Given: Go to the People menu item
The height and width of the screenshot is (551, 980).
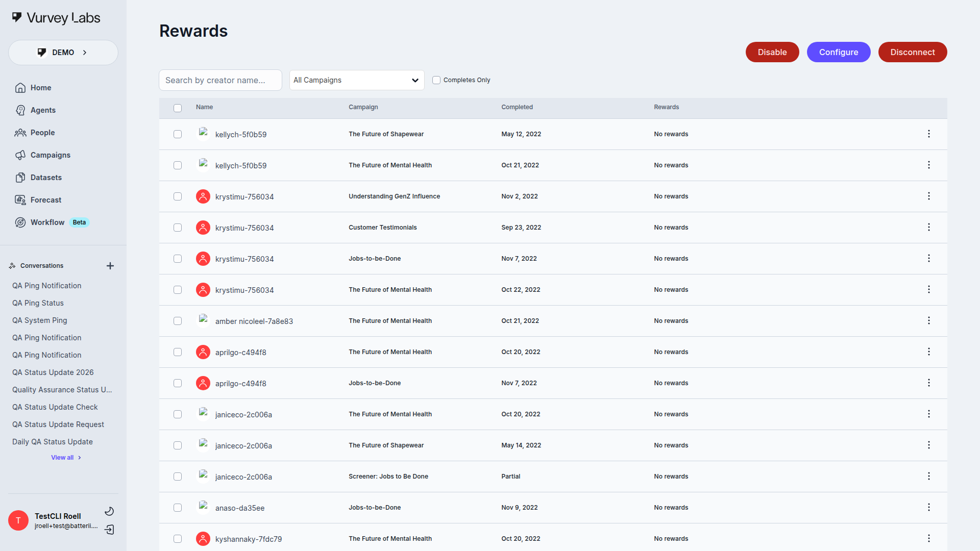Looking at the screenshot, I should 42,133.
